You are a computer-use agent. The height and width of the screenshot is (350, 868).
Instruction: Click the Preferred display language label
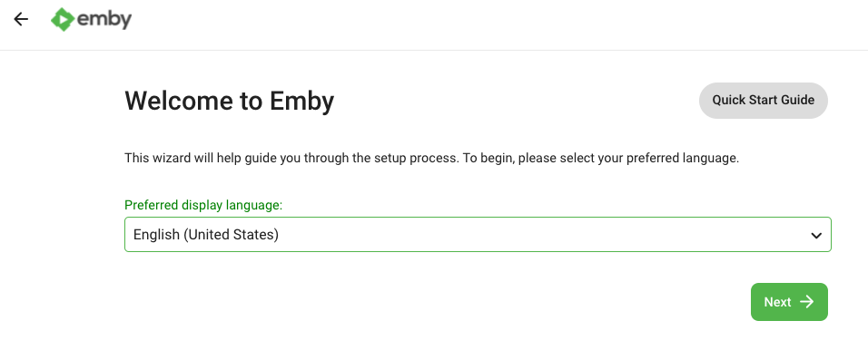click(x=203, y=205)
